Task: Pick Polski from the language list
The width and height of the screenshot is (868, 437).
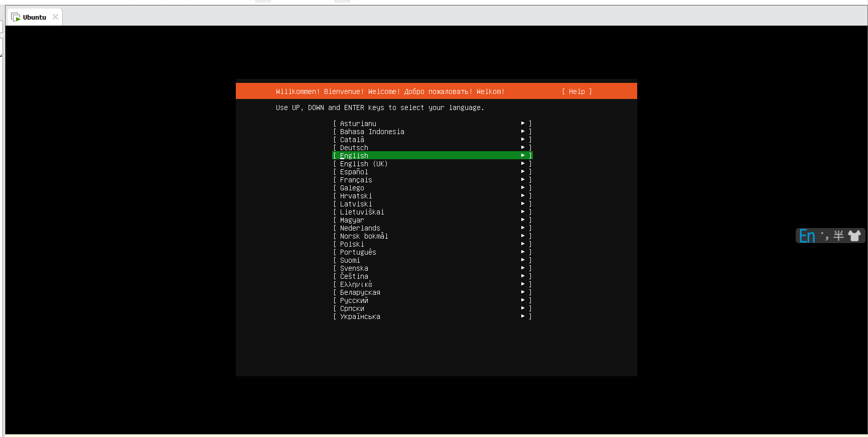Action: coord(432,244)
